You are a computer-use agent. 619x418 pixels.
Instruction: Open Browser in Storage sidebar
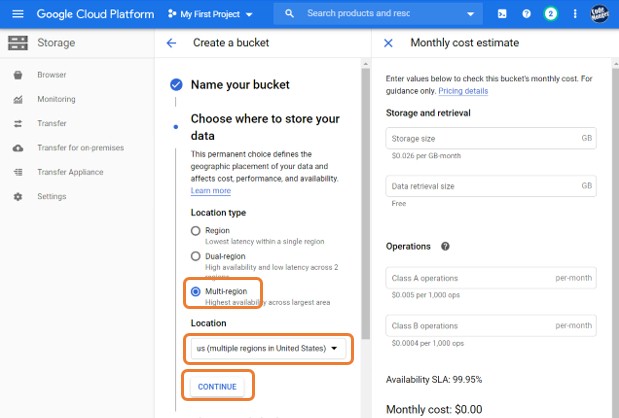pos(52,75)
